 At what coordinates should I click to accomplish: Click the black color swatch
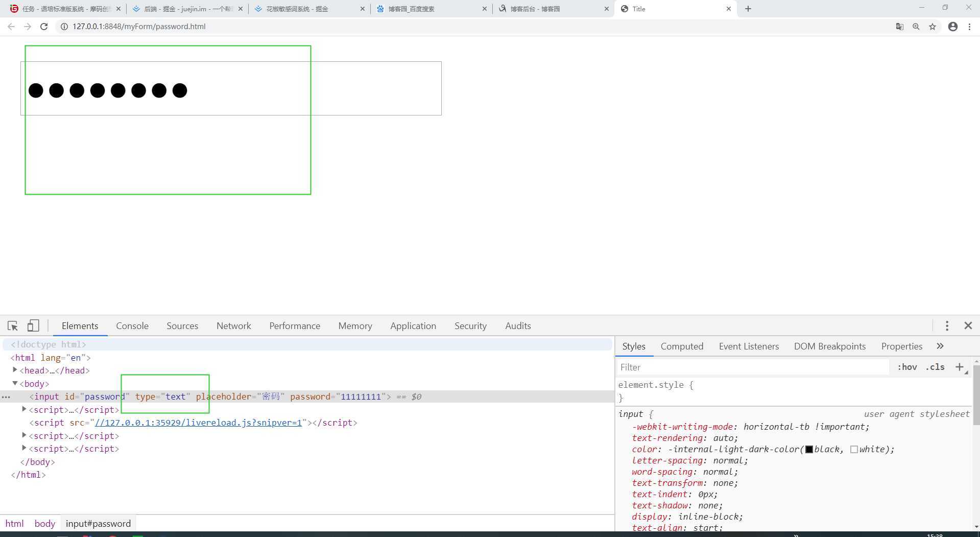[x=809, y=449]
